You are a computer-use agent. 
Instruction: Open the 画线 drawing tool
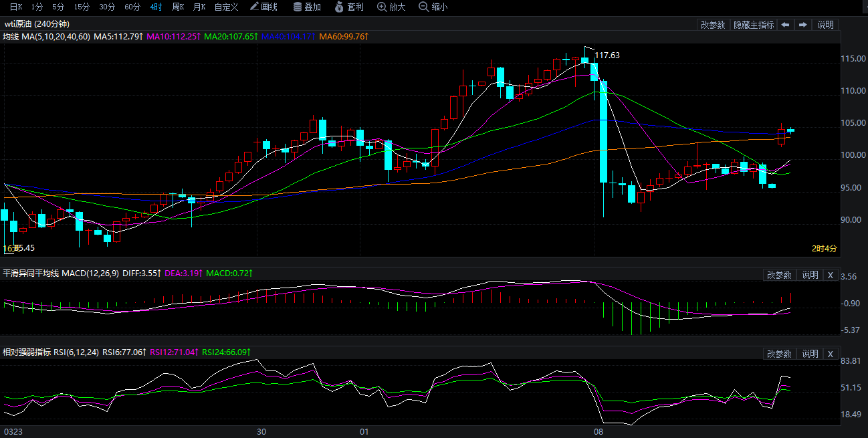pos(263,7)
